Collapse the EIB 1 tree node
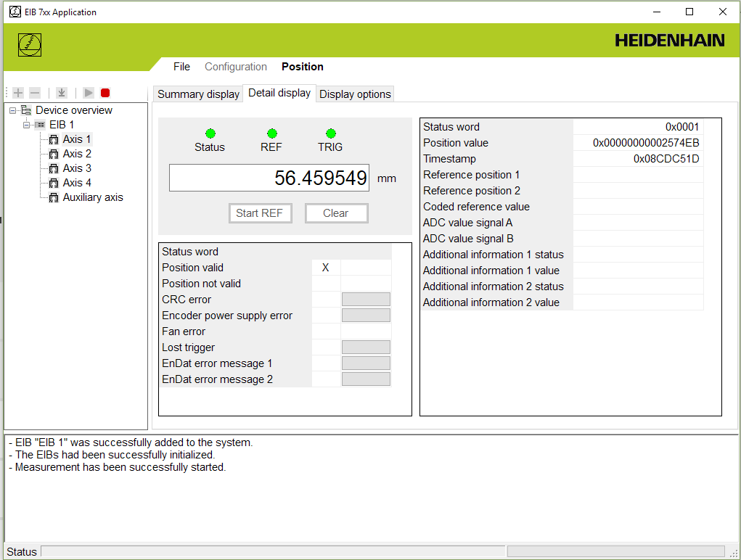Viewport: 741px width, 560px height. 27,125
